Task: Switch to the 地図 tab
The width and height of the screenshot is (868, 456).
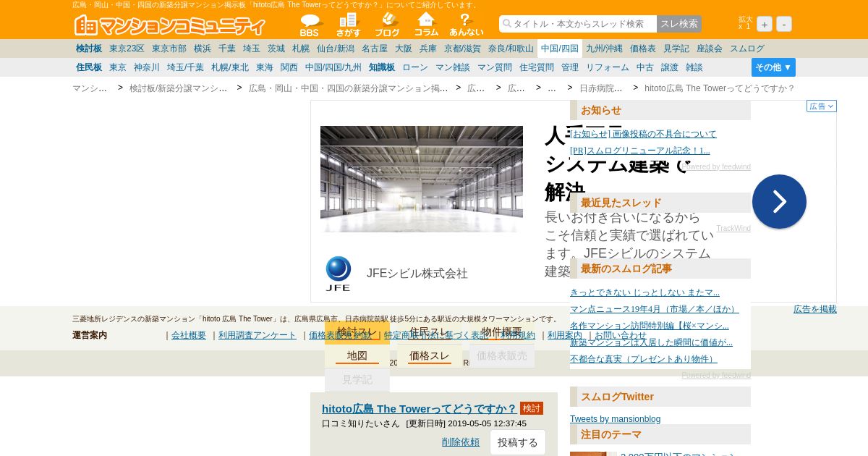Action: point(357,355)
